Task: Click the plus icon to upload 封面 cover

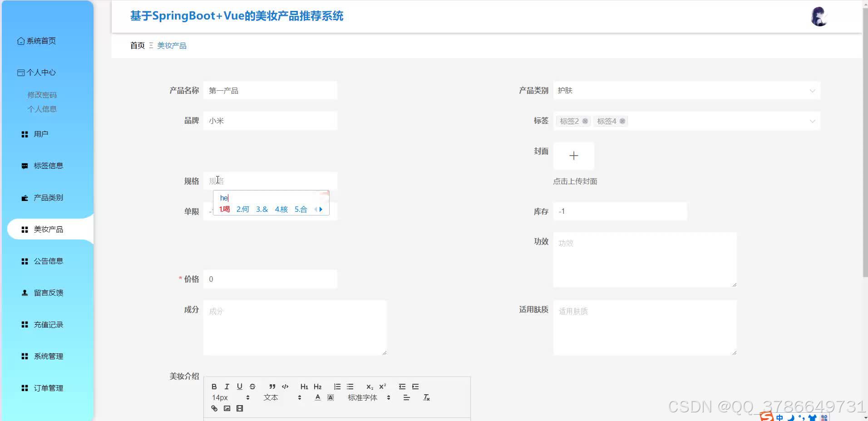Action: [573, 156]
